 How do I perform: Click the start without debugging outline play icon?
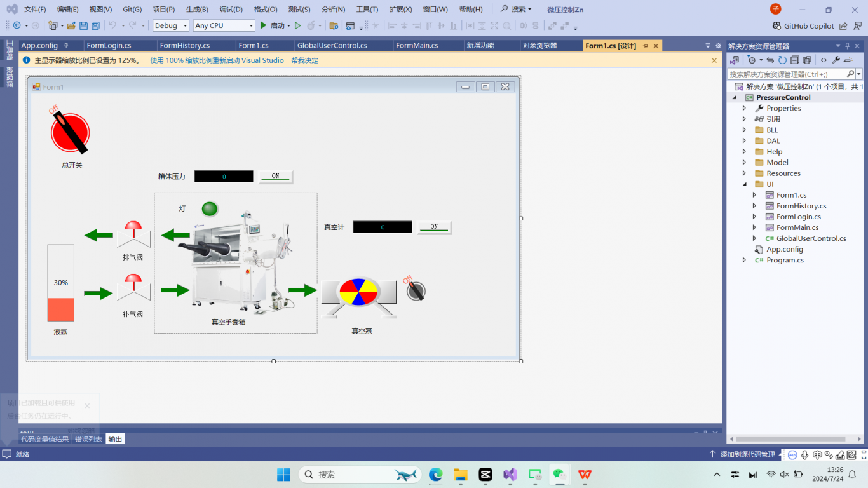[297, 25]
